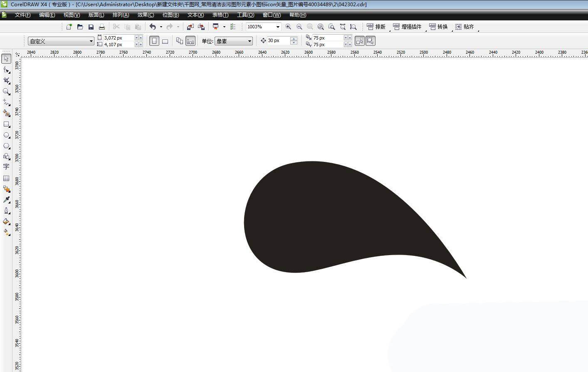Screen dimensions: 588x372
Task: Open the 效果(C) menu
Action: click(146, 15)
